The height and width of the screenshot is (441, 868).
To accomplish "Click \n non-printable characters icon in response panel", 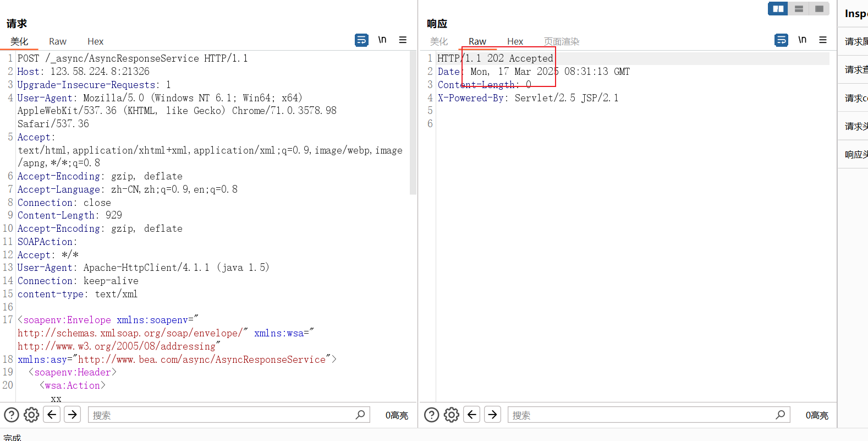I will (802, 40).
